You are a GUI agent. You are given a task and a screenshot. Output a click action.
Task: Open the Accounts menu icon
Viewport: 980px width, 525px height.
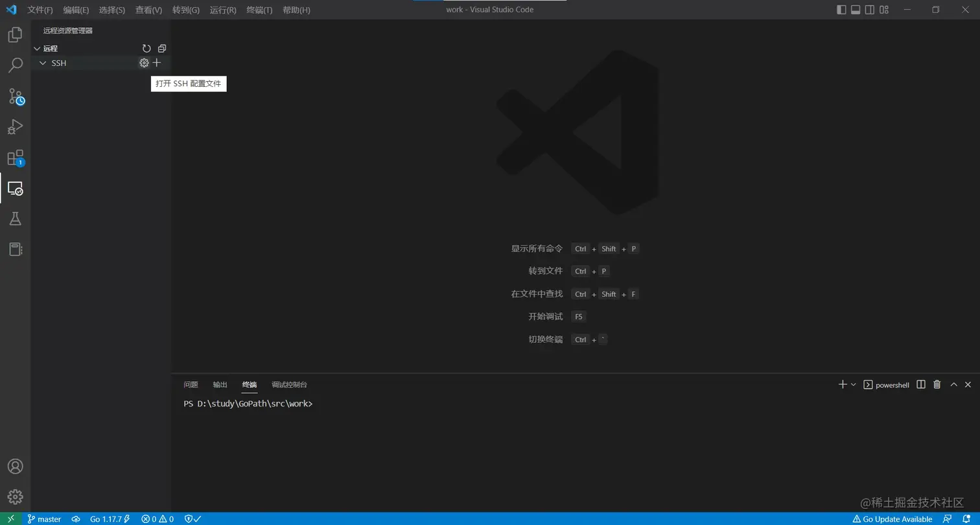(15, 467)
